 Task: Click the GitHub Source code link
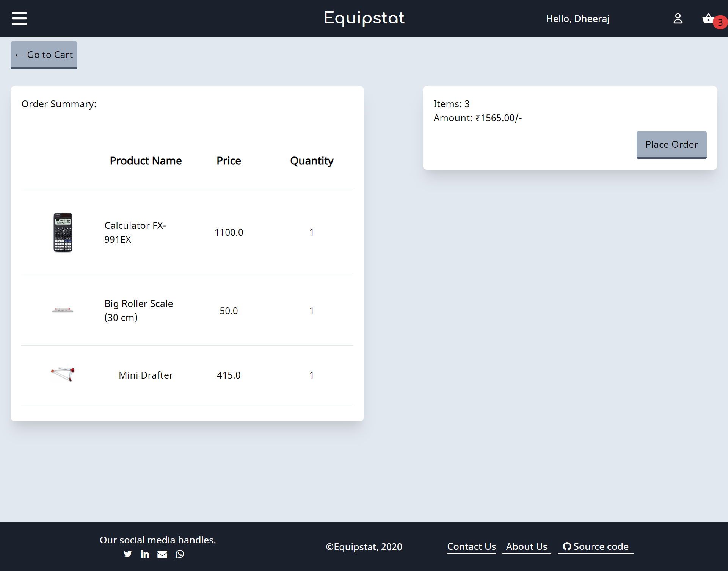[x=596, y=546]
